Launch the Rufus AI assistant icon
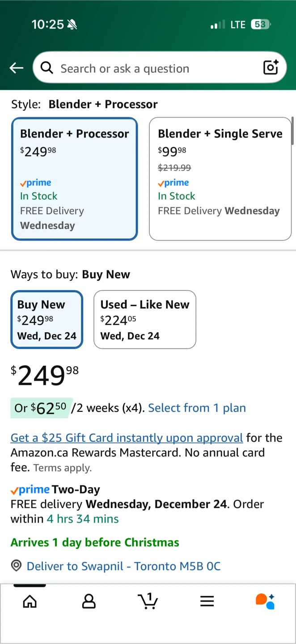Viewport: 296px width, 644px height. pyautogui.click(x=265, y=601)
